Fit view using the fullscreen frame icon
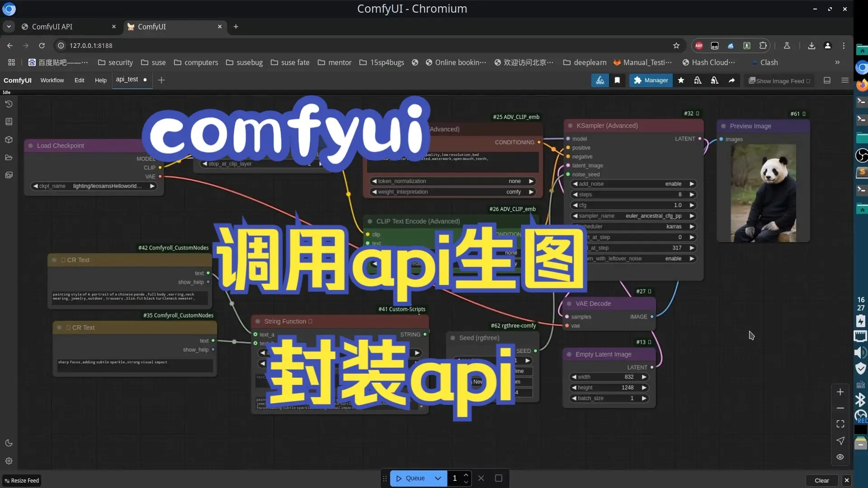868x488 pixels. coord(840,424)
